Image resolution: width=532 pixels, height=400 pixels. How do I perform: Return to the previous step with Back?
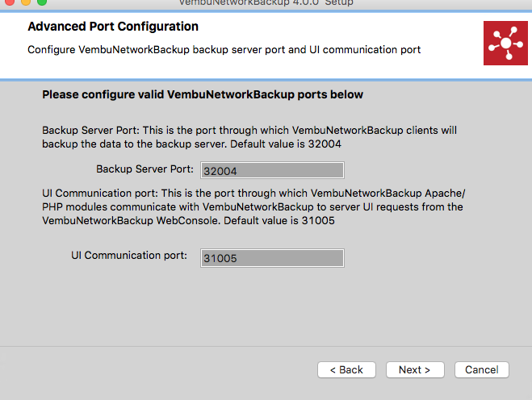(x=346, y=369)
